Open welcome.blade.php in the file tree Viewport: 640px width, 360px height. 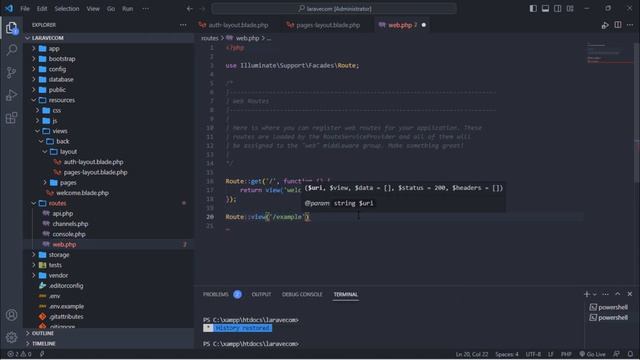click(109, 193)
